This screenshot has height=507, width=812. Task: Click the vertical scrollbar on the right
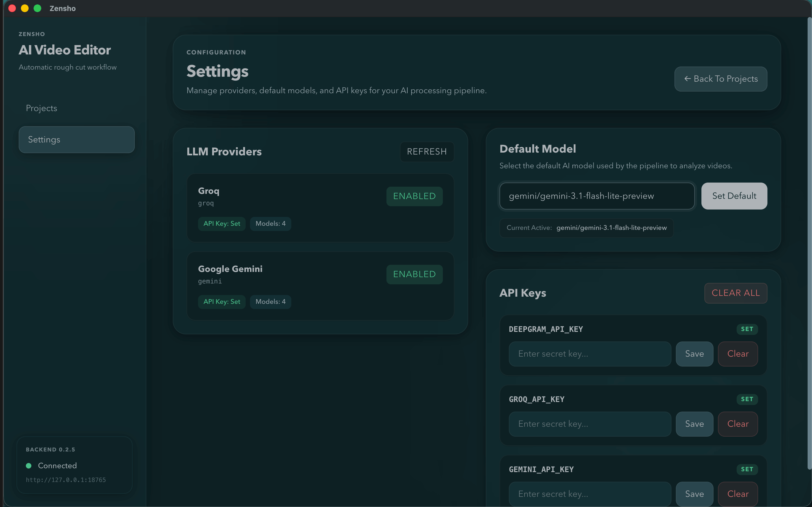[x=809, y=243]
